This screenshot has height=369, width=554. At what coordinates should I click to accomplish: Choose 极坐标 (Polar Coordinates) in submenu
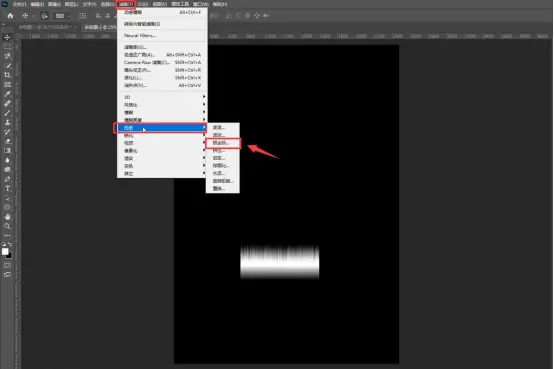[x=223, y=143]
